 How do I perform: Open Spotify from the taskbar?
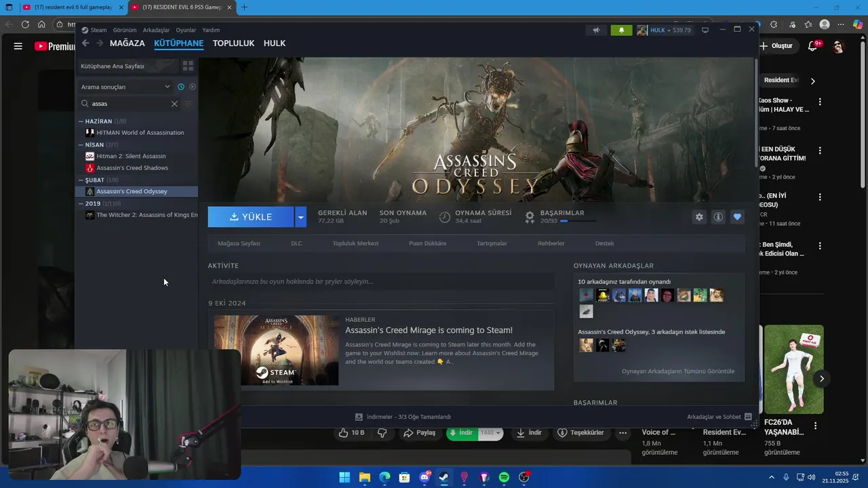504,477
